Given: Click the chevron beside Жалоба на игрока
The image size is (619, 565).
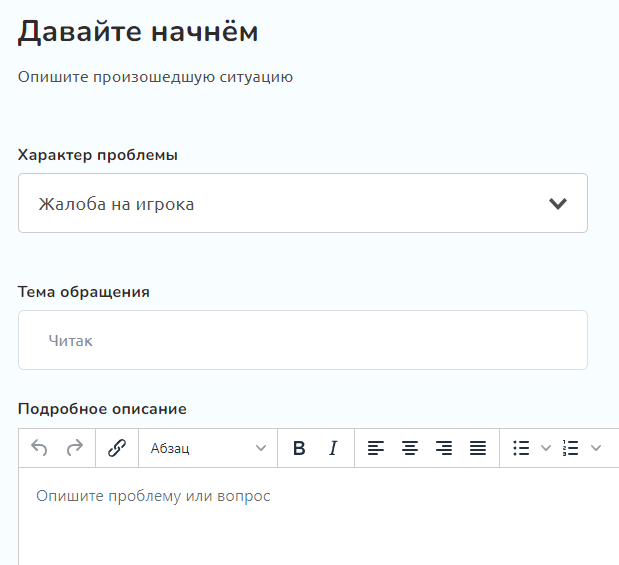Looking at the screenshot, I should click(558, 203).
